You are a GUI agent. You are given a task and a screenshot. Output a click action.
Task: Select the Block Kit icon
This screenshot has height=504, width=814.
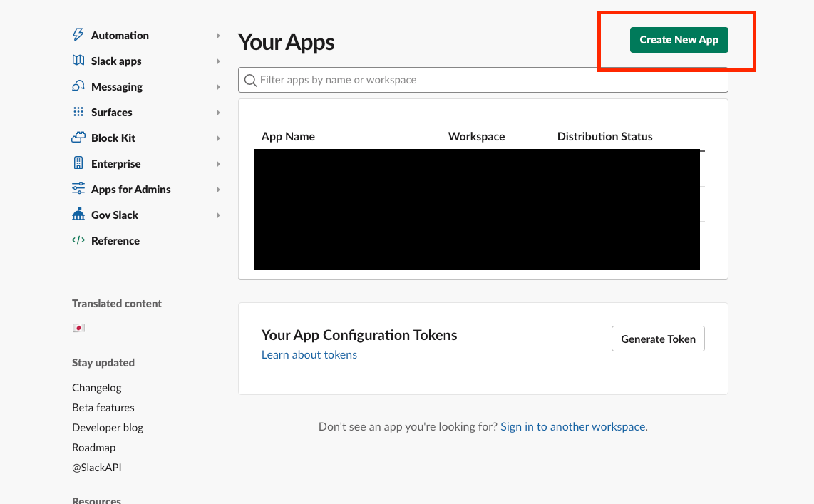pyautogui.click(x=78, y=138)
